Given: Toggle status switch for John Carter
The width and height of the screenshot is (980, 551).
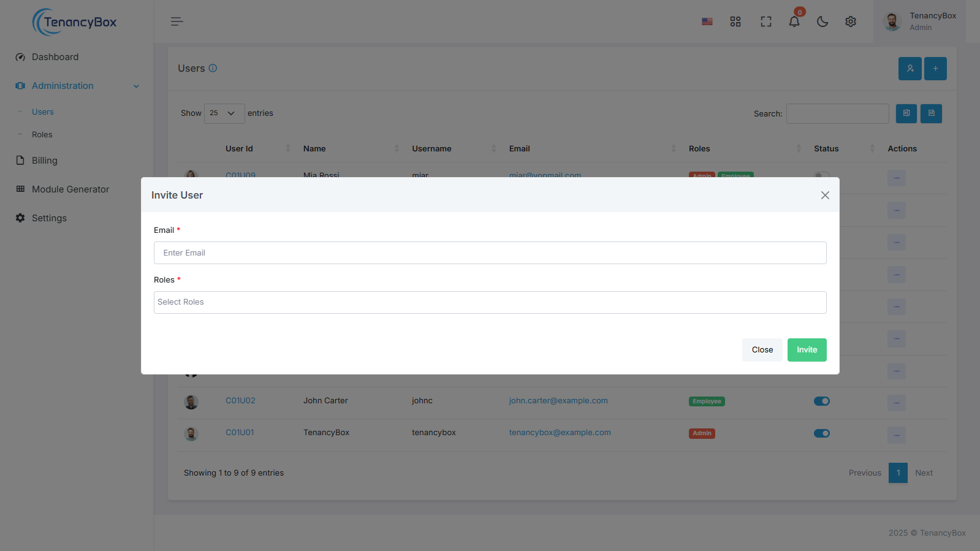Looking at the screenshot, I should point(821,401).
